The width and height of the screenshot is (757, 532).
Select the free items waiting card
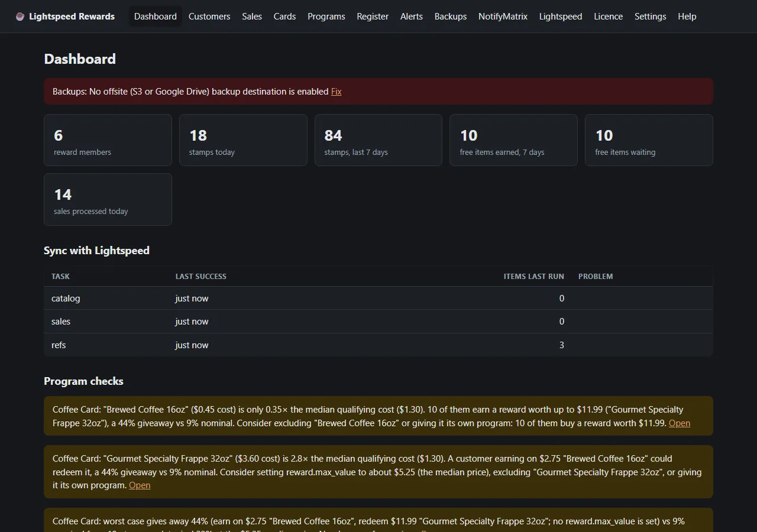click(649, 140)
